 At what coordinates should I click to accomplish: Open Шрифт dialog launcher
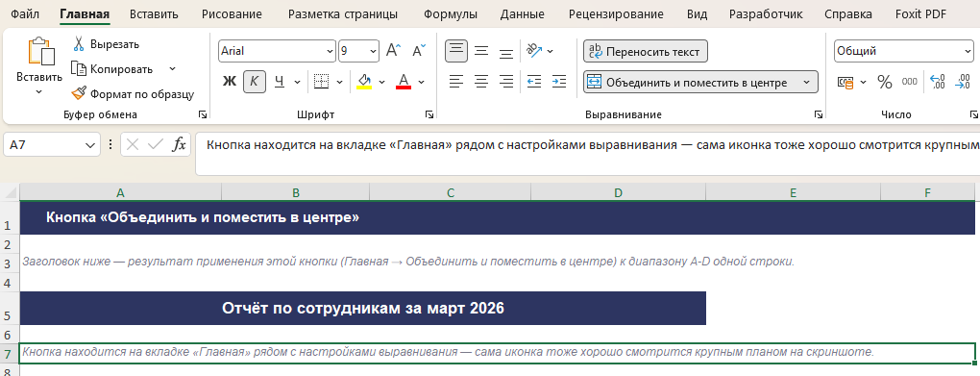(429, 114)
